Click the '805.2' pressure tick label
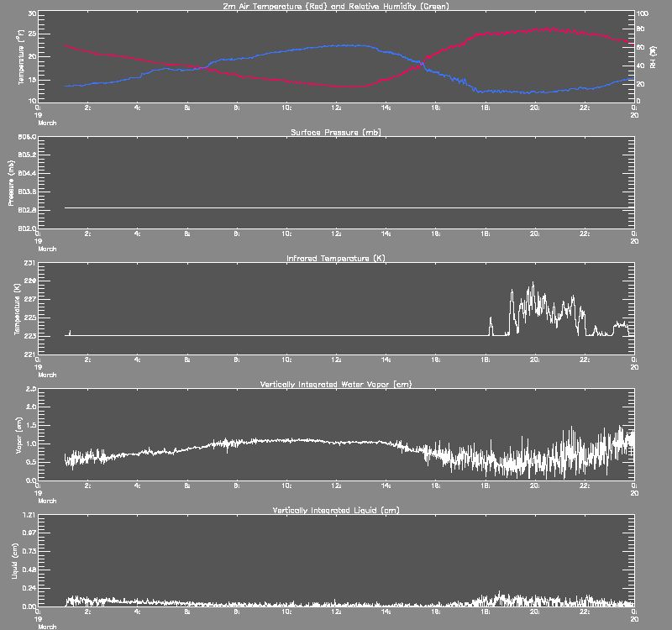Image resolution: width=672 pixels, height=630 pixels. 27,155
